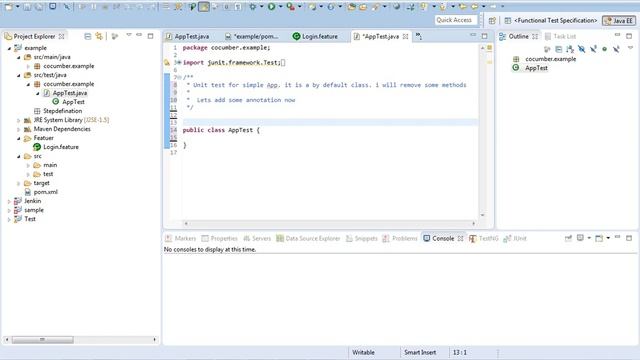Image resolution: width=640 pixels, height=360 pixels.
Task: Open the Task List tab
Action: (560, 36)
